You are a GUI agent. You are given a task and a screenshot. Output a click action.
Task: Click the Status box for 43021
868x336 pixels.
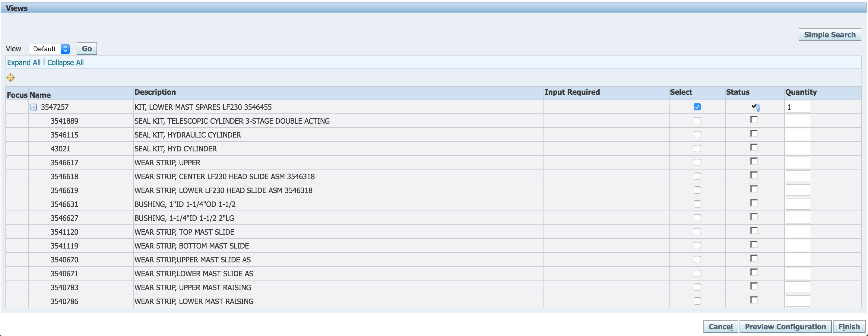coord(754,147)
